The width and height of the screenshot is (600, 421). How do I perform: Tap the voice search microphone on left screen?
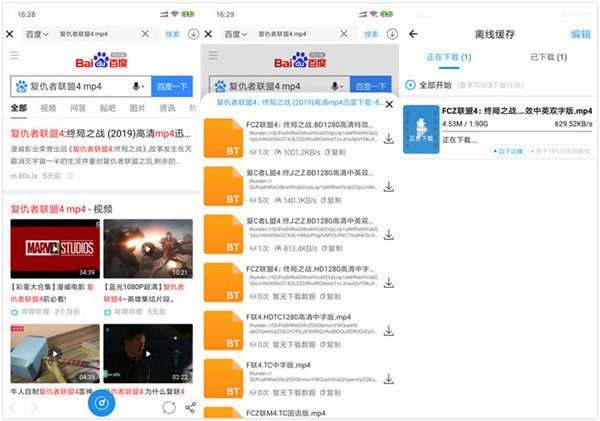[137, 86]
